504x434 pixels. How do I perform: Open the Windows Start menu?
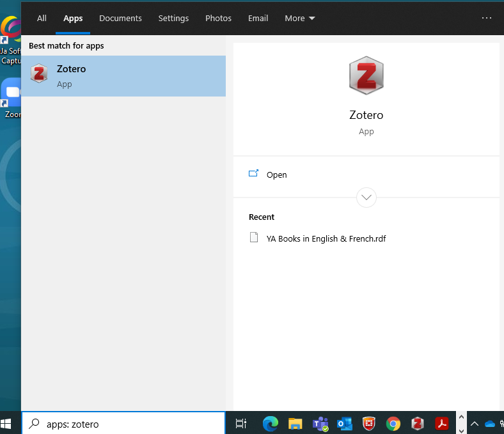click(x=6, y=424)
